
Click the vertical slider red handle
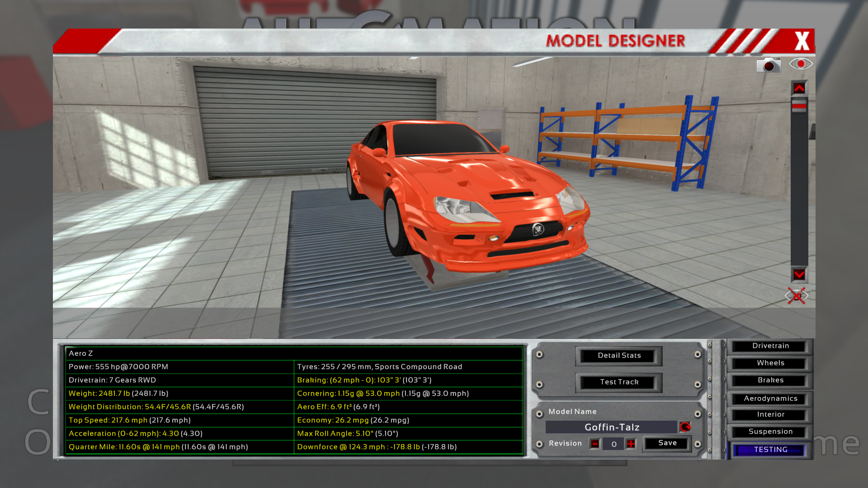click(x=799, y=106)
